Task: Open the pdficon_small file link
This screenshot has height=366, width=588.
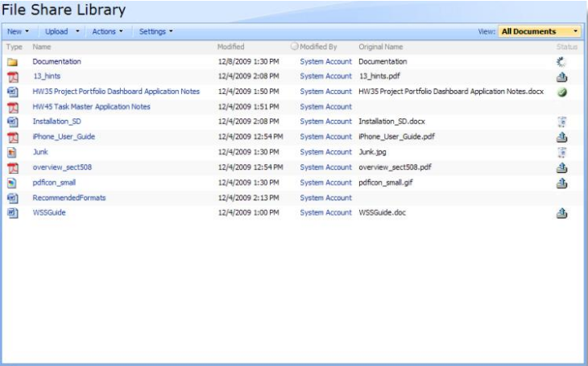Action: click(x=55, y=183)
